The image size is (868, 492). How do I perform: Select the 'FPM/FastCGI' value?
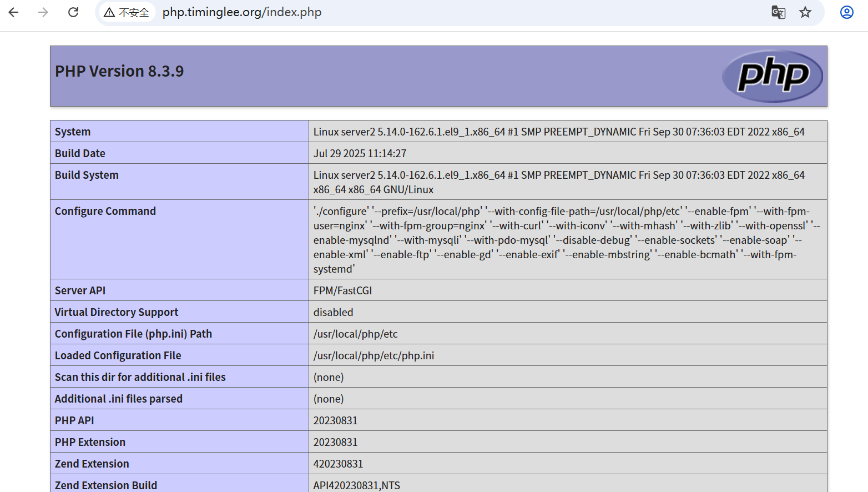(x=342, y=290)
